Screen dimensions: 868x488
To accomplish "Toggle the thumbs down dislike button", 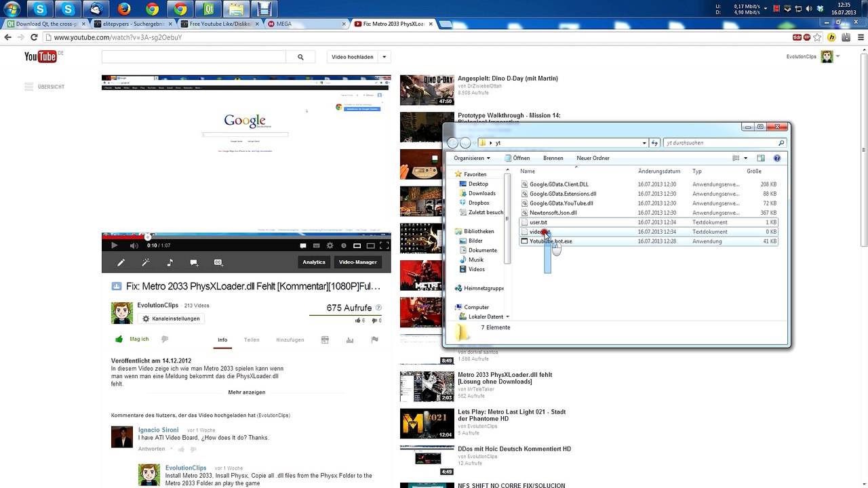I will 165,339.
